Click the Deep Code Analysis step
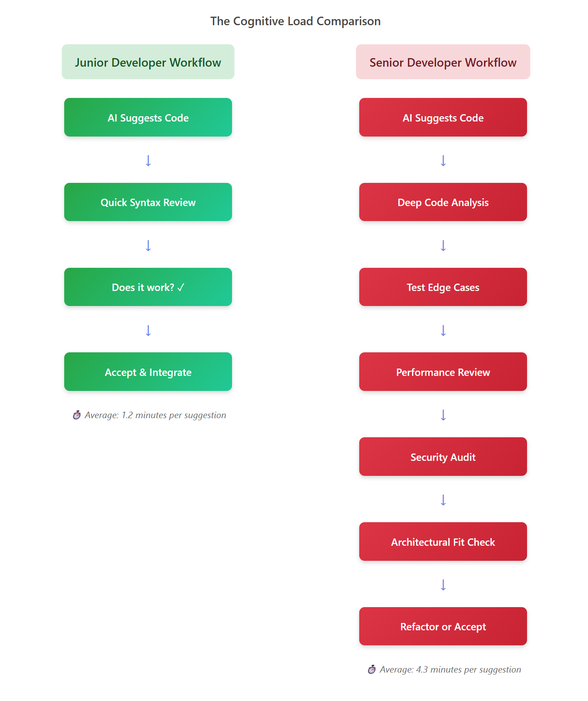The image size is (588, 701). pyautogui.click(x=443, y=202)
